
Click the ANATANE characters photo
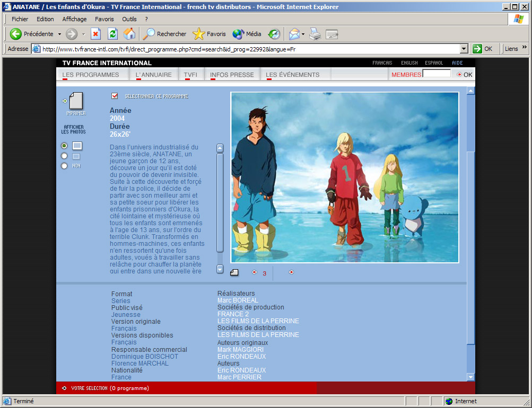point(345,178)
